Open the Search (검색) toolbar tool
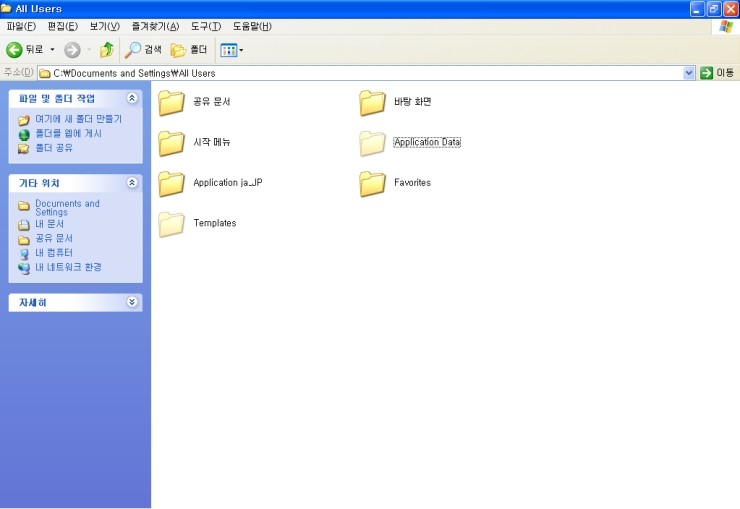 coord(143,50)
